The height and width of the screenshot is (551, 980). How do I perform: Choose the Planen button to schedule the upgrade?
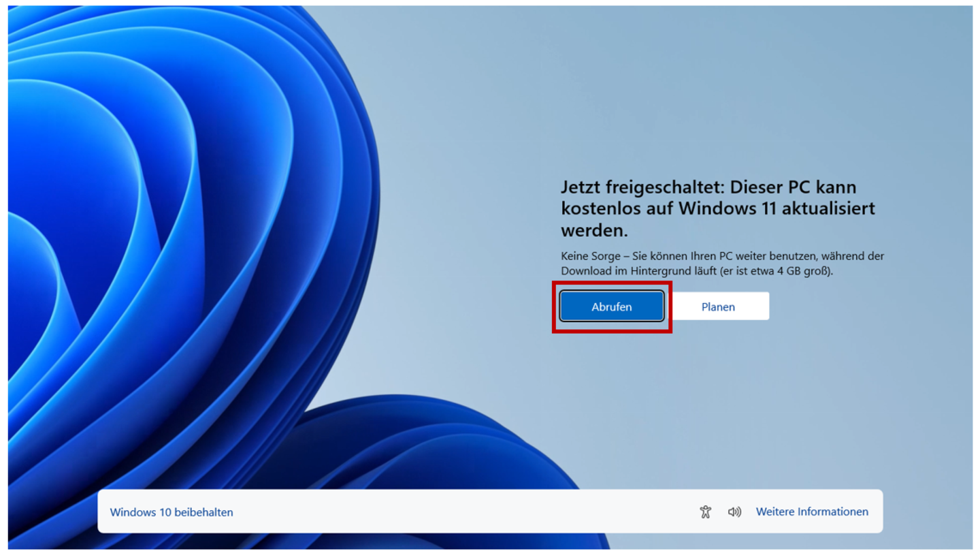pyautogui.click(x=718, y=306)
